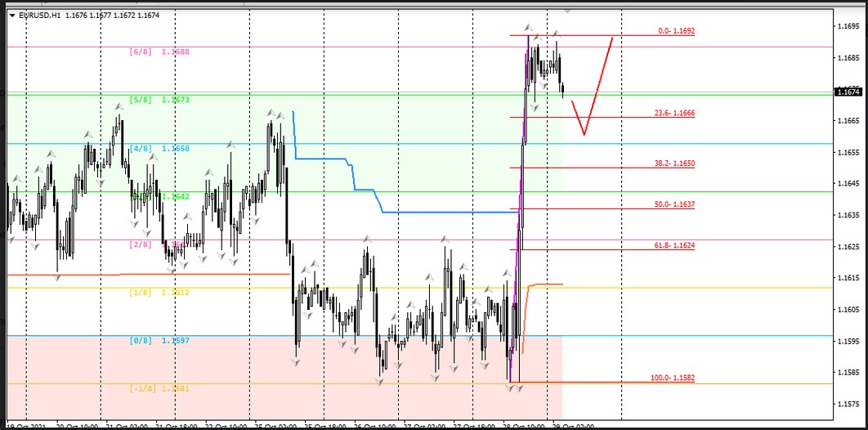Select the orange [-1/8] level label
The height and width of the screenshot is (430, 868).
(159, 388)
